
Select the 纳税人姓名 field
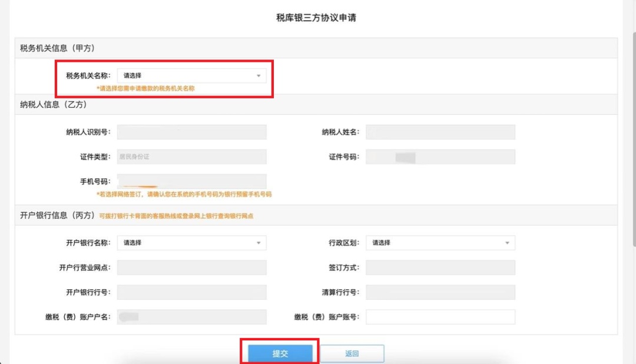(440, 132)
